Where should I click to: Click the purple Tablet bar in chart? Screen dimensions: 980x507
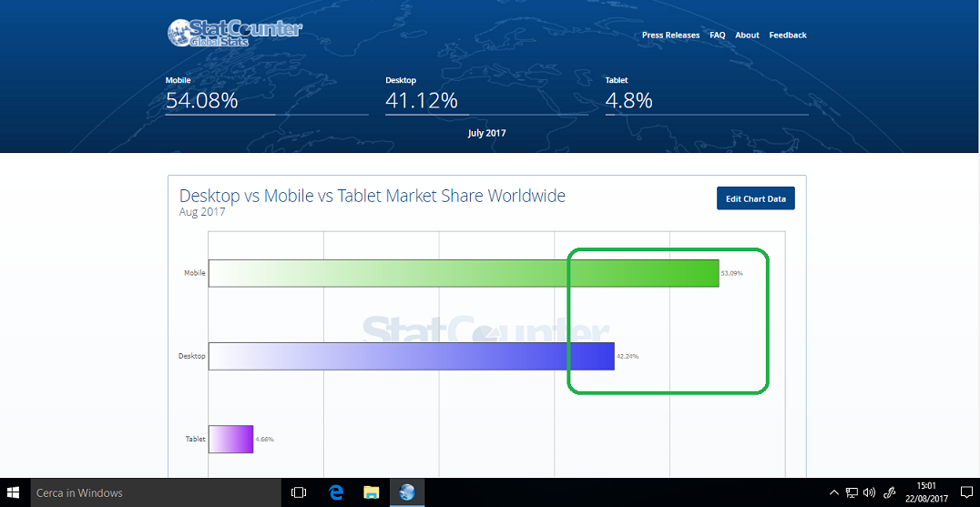[x=230, y=439]
